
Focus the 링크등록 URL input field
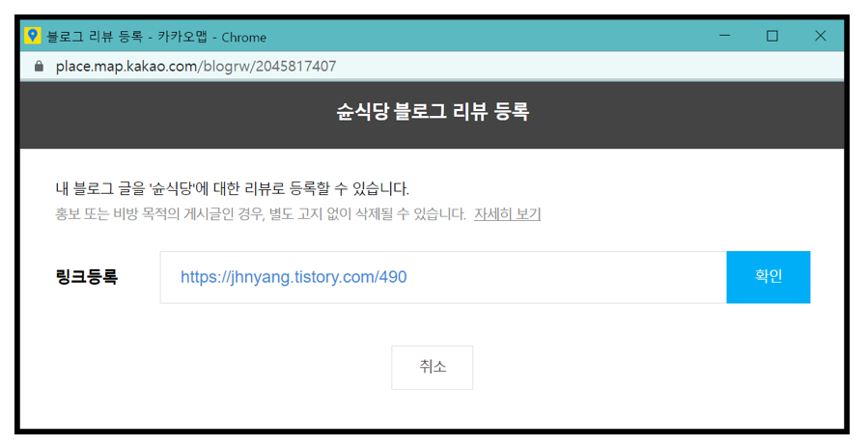(x=443, y=277)
